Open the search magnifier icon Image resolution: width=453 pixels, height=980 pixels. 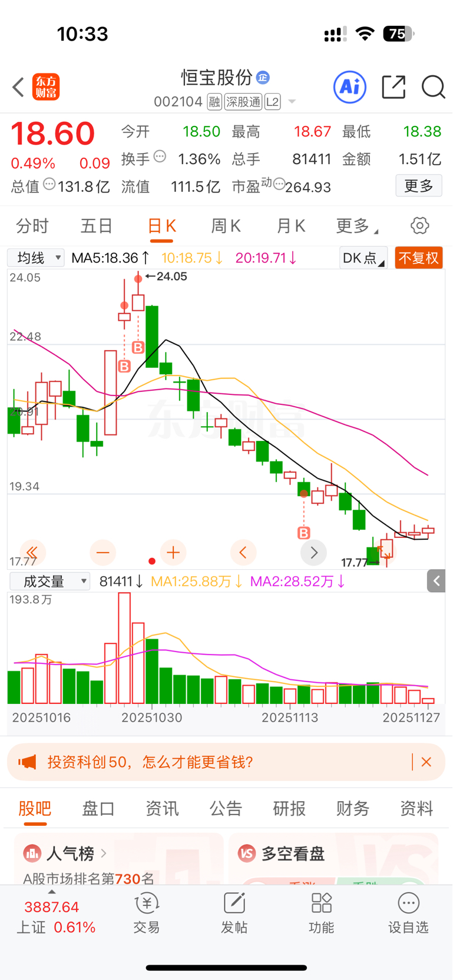click(433, 87)
